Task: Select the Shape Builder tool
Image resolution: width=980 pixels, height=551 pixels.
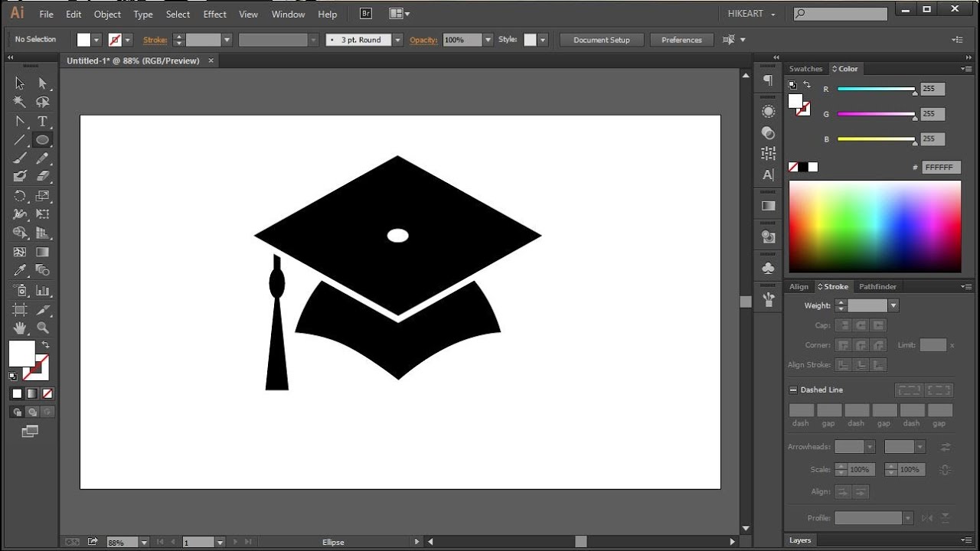Action: (x=20, y=233)
